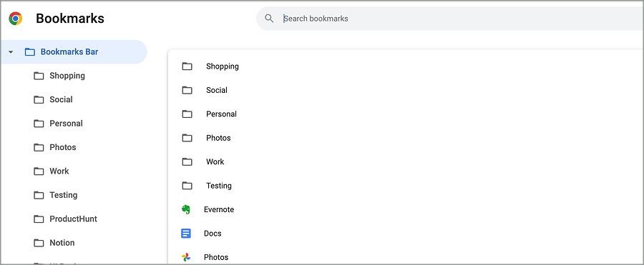The height and width of the screenshot is (265, 644).
Task: Select the Evernote bookmark
Action: tap(406, 209)
